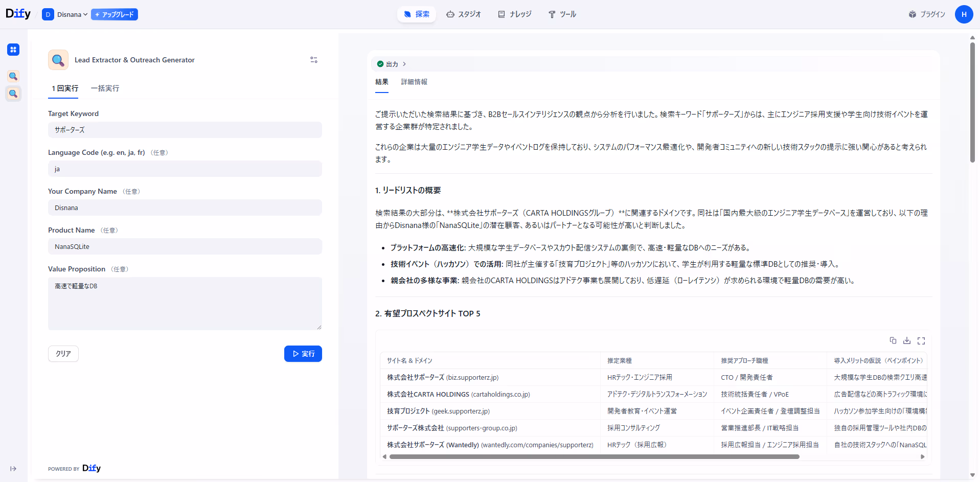980x482 pixels.
Task: Open the ツール tools tab
Action: (562, 14)
